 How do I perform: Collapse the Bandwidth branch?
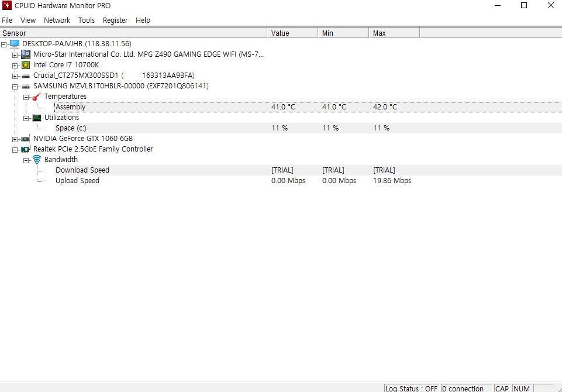coord(26,160)
